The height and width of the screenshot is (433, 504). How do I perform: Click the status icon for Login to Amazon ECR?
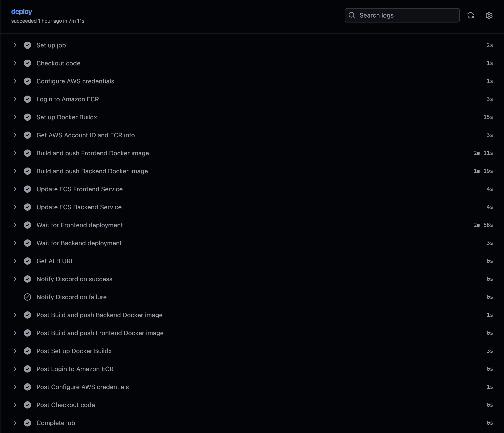point(27,99)
